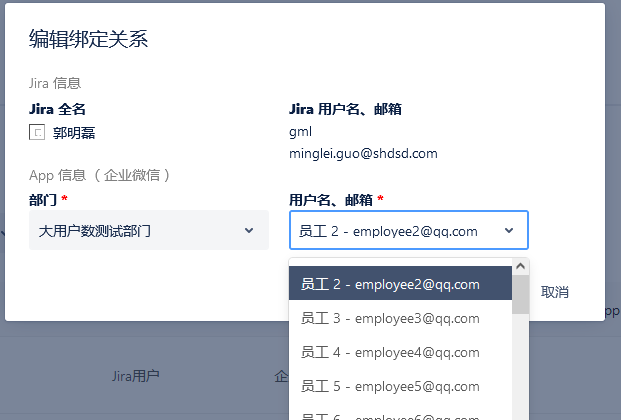The height and width of the screenshot is (420, 621).
Task: Click the scrollbar thumb of employee list
Action: (x=520, y=295)
